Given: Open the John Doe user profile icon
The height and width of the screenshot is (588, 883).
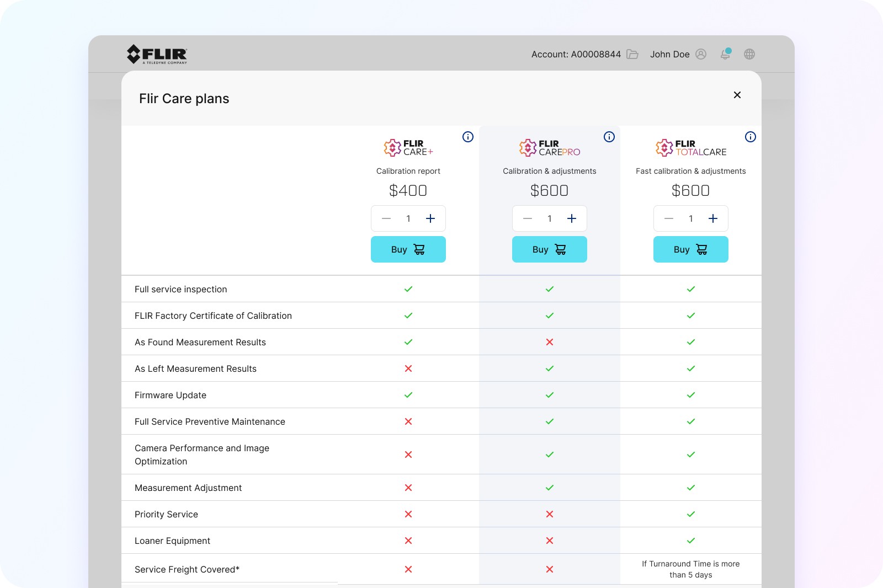Looking at the screenshot, I should 701,54.
